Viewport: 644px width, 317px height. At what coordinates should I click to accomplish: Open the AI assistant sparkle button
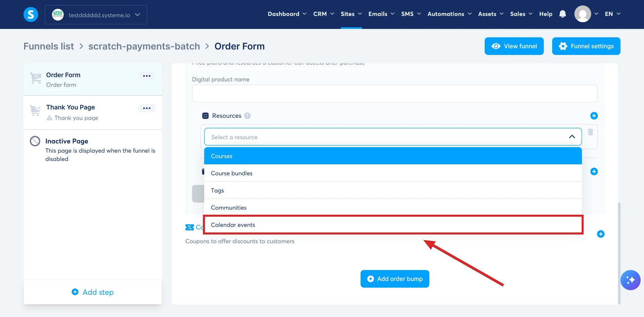[630, 280]
